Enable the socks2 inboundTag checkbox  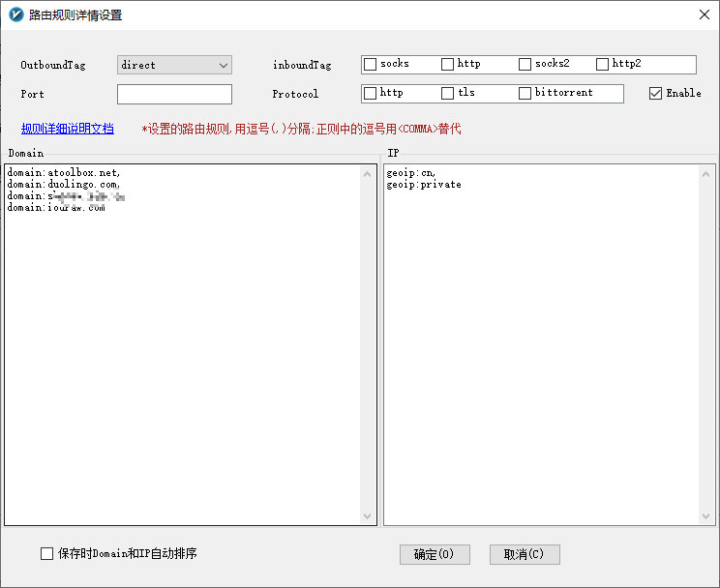tap(525, 64)
